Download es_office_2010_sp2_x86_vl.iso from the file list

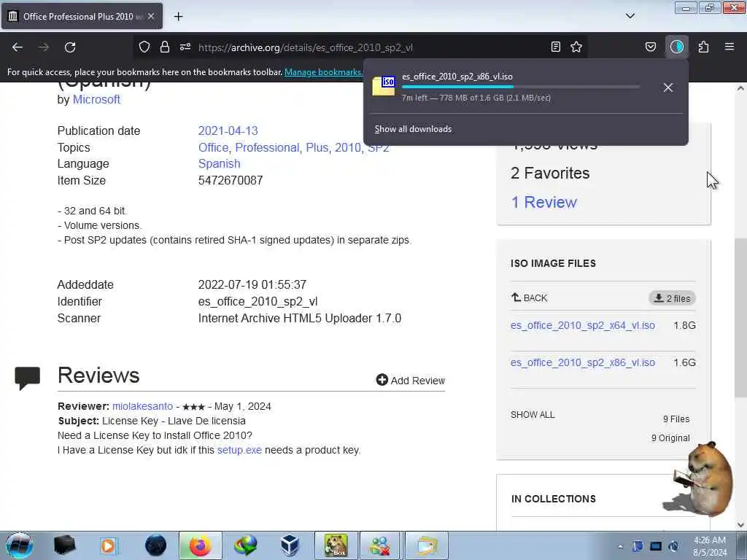[x=583, y=362]
